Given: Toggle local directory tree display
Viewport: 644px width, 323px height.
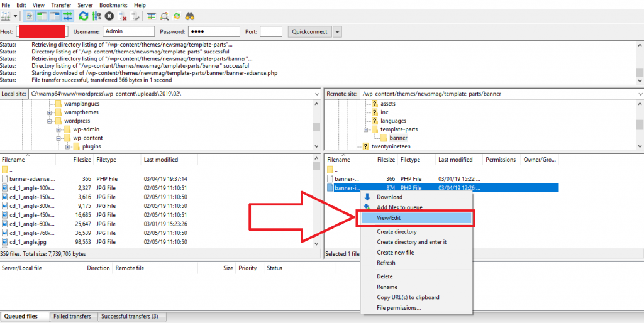Looking at the screenshot, I should [42, 16].
